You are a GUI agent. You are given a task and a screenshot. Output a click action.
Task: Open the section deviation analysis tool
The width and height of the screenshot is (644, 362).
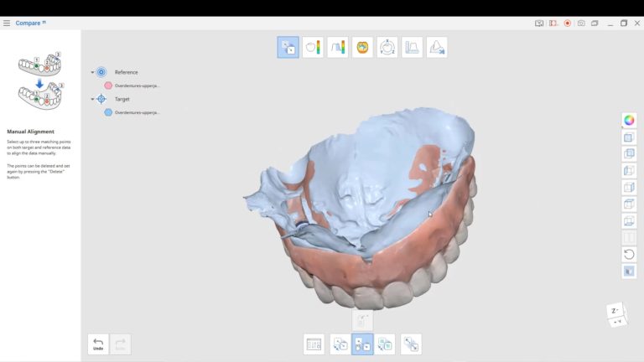(x=338, y=47)
